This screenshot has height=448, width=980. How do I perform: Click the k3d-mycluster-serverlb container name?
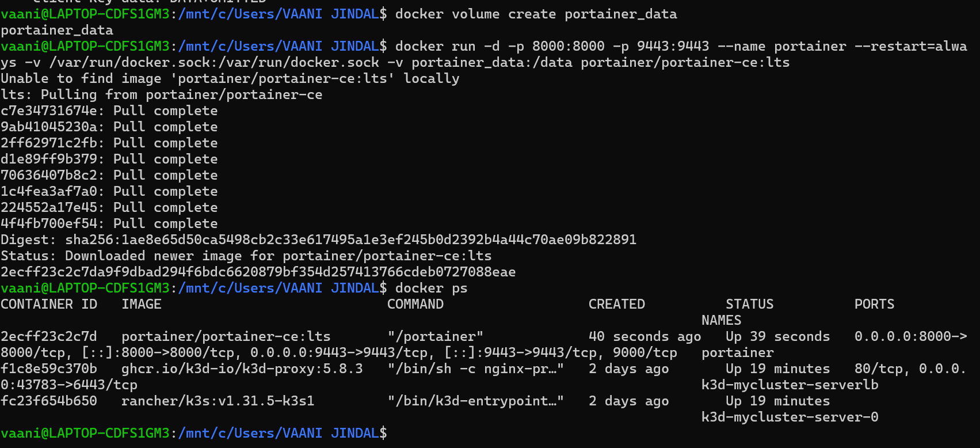(x=790, y=385)
